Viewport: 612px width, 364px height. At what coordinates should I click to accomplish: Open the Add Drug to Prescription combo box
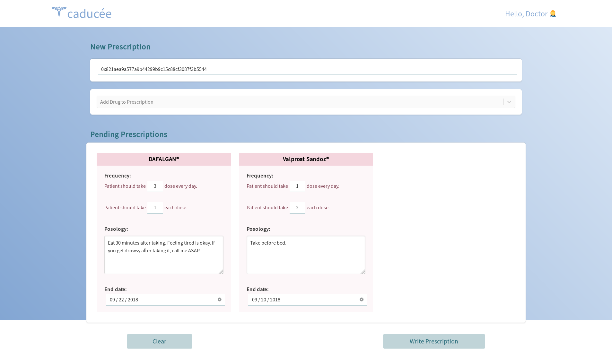point(306,102)
